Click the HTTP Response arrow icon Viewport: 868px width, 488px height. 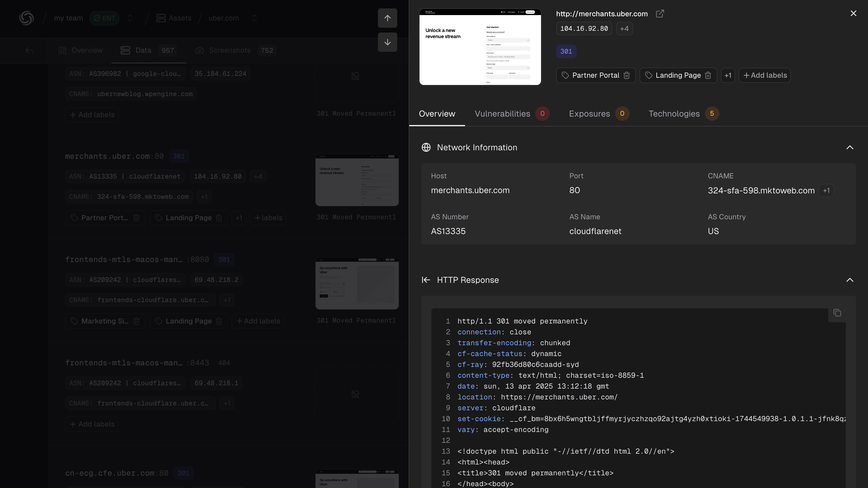pyautogui.click(x=426, y=280)
